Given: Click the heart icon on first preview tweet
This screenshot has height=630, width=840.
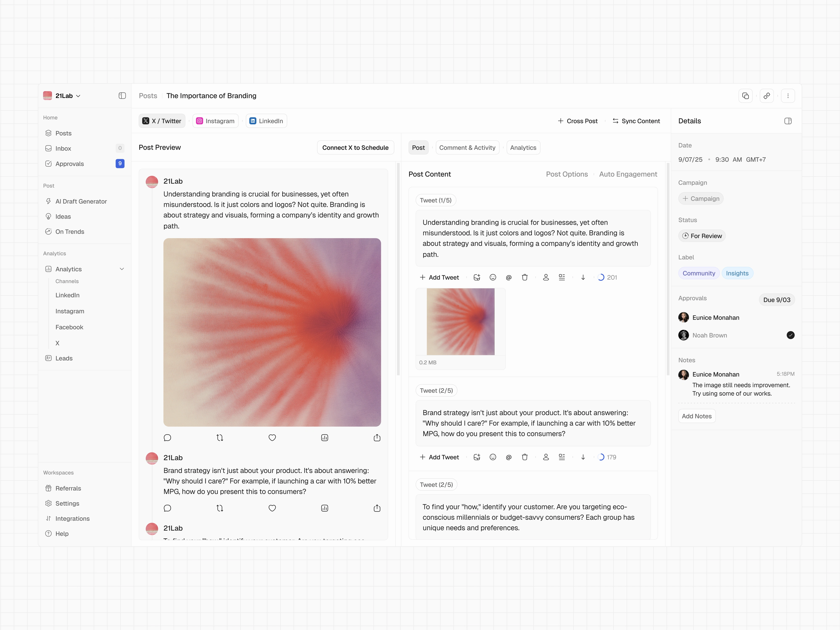Looking at the screenshot, I should click(x=272, y=438).
